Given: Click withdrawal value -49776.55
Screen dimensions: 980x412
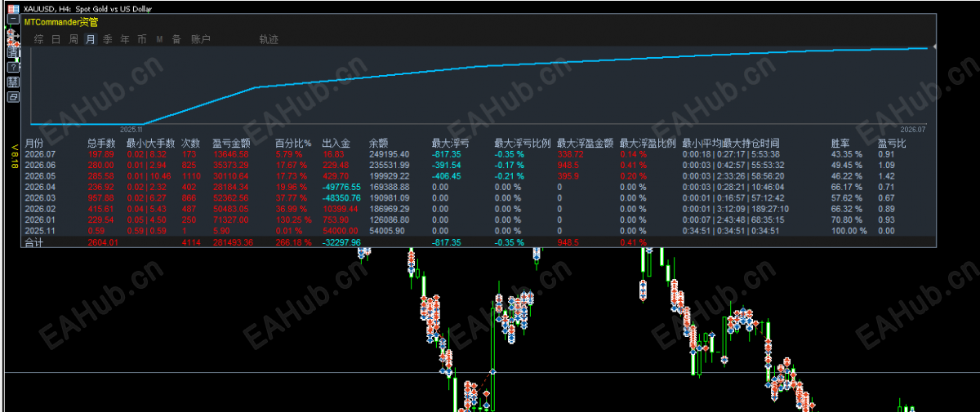Looking at the screenshot, I should pos(341,187).
